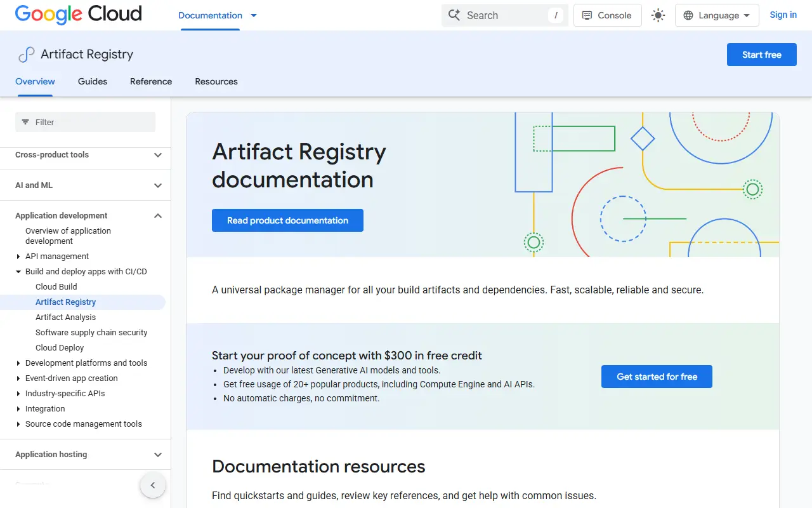812x508 pixels.
Task: Click the Google Cloud logo
Action: 79,15
